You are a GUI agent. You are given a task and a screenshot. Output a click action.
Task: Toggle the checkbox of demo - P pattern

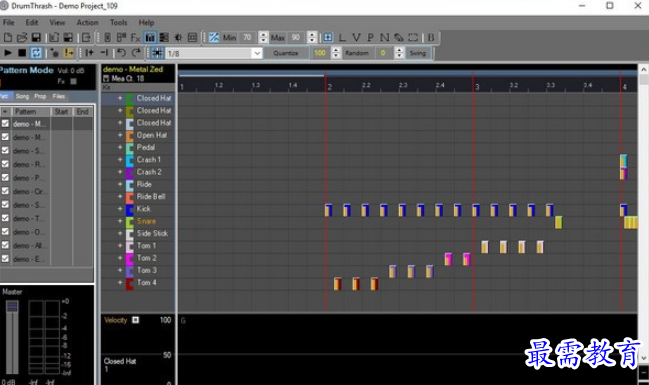(5, 178)
